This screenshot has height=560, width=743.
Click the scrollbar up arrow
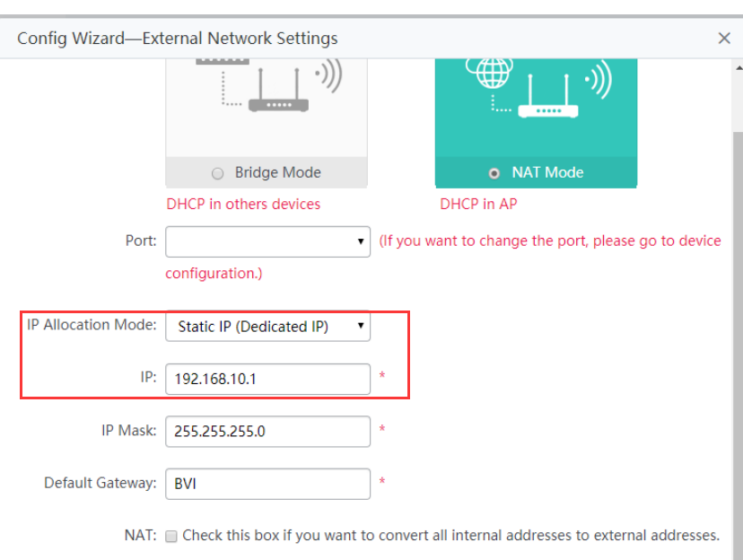tap(739, 67)
